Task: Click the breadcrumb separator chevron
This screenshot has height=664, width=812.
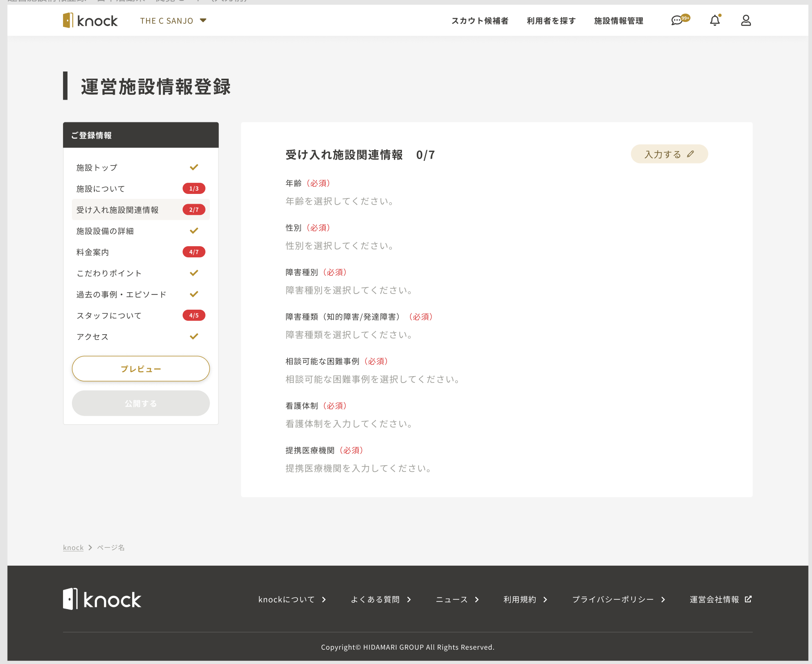Action: (x=90, y=547)
